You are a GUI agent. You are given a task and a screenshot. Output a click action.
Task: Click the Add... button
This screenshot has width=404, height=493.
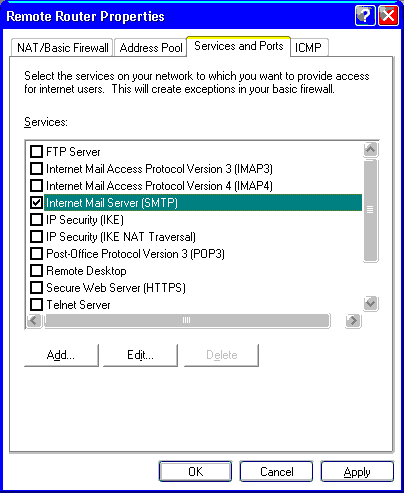(61, 355)
